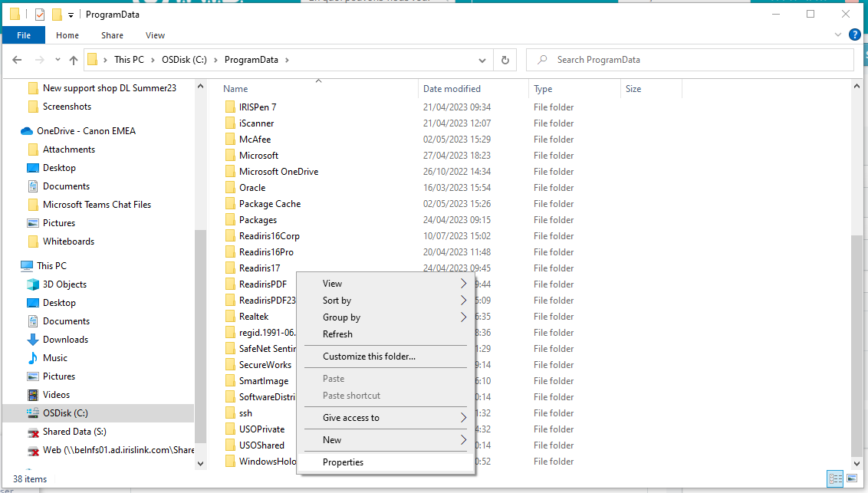Click the Up arrow navigation icon
This screenshot has height=493, width=868.
[x=74, y=60]
